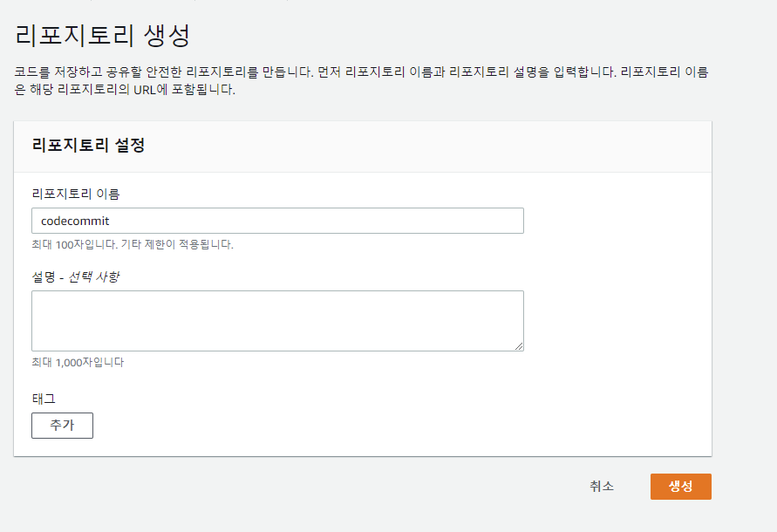
Task: Grab the textarea resize handle corner
Action: pyautogui.click(x=519, y=346)
